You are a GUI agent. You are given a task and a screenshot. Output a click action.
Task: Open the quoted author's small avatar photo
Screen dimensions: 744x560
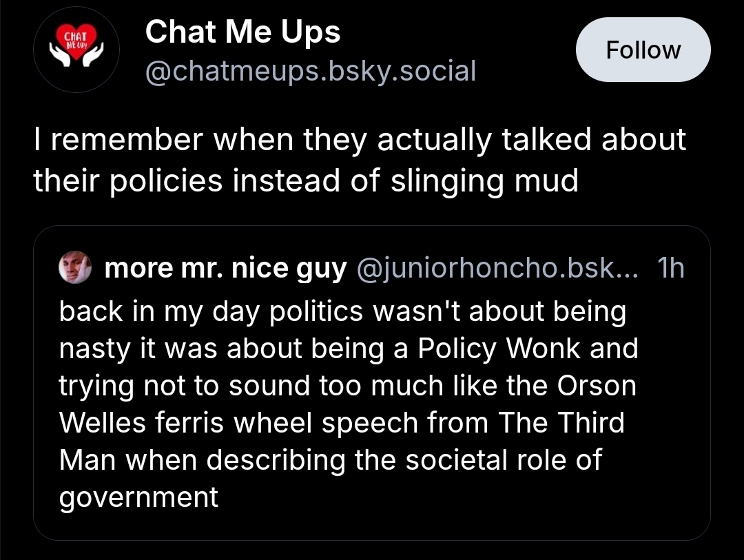tap(75, 269)
